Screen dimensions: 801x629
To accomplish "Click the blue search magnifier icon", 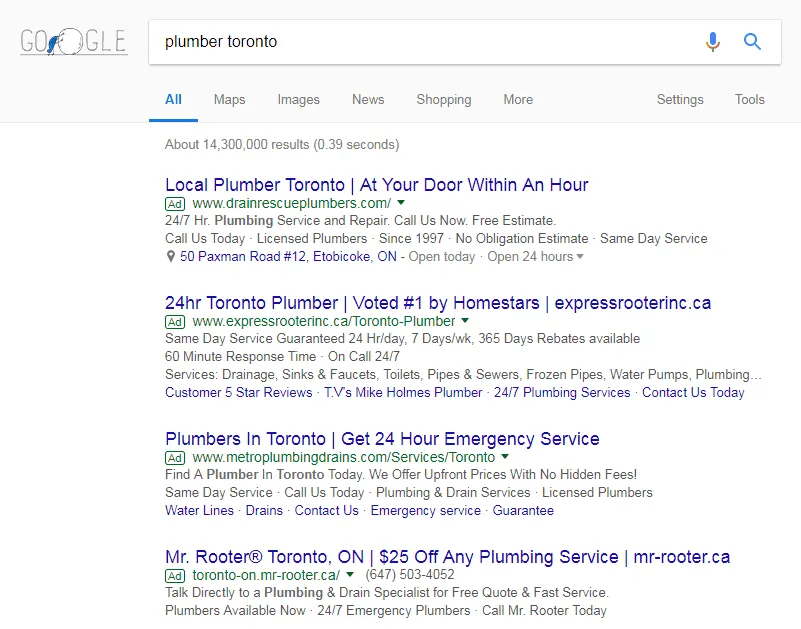I will [751, 41].
